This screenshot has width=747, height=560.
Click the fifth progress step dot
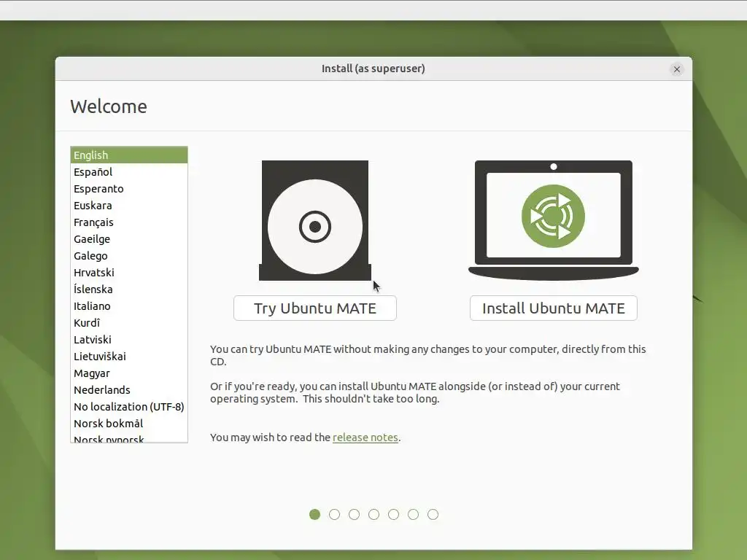point(393,514)
